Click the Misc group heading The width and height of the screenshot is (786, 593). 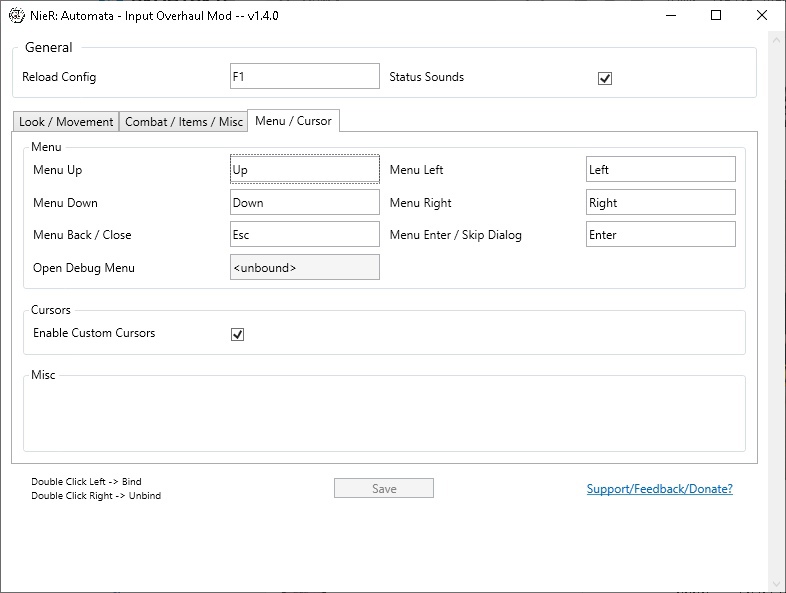(x=43, y=375)
